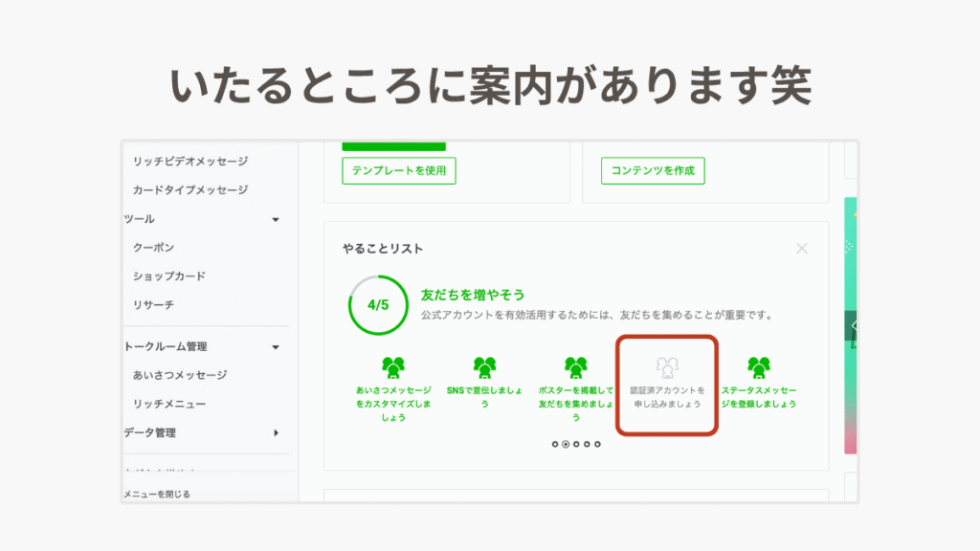This screenshot has width=980, height=551.
Task: Select the last pagination dot
Action: tap(598, 444)
